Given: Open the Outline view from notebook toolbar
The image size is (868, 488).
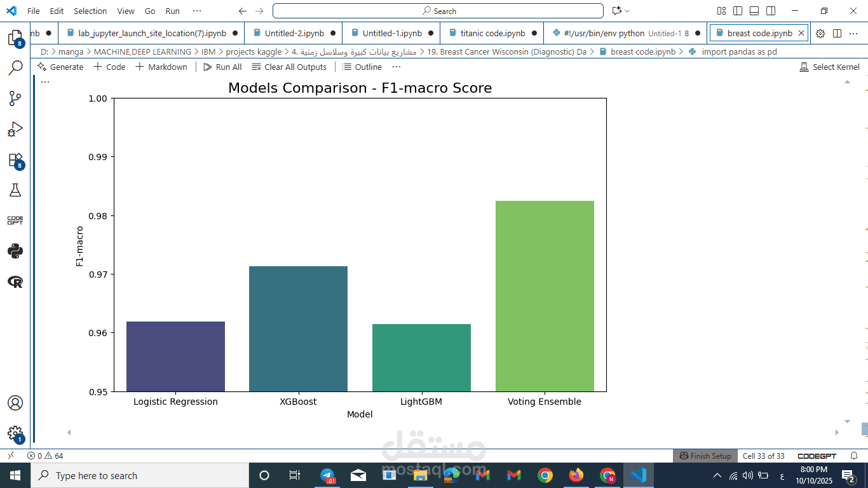Looking at the screenshot, I should tap(362, 67).
